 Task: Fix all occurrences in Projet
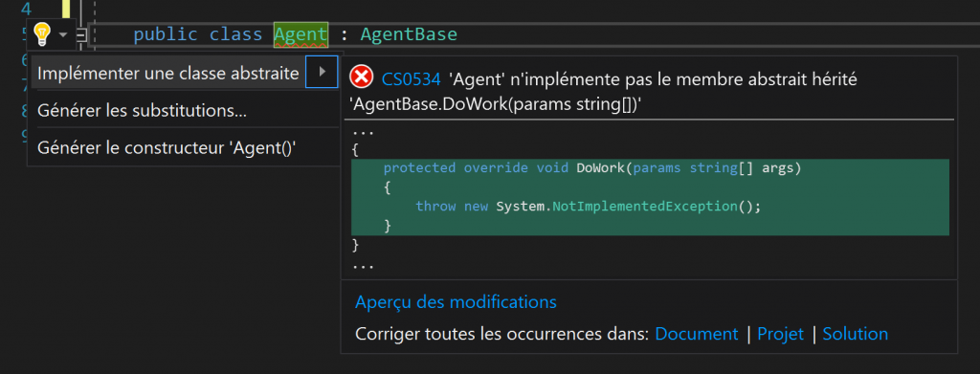781,334
